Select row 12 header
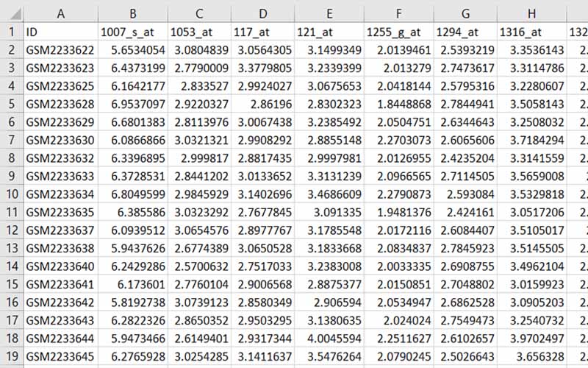 tap(11, 230)
